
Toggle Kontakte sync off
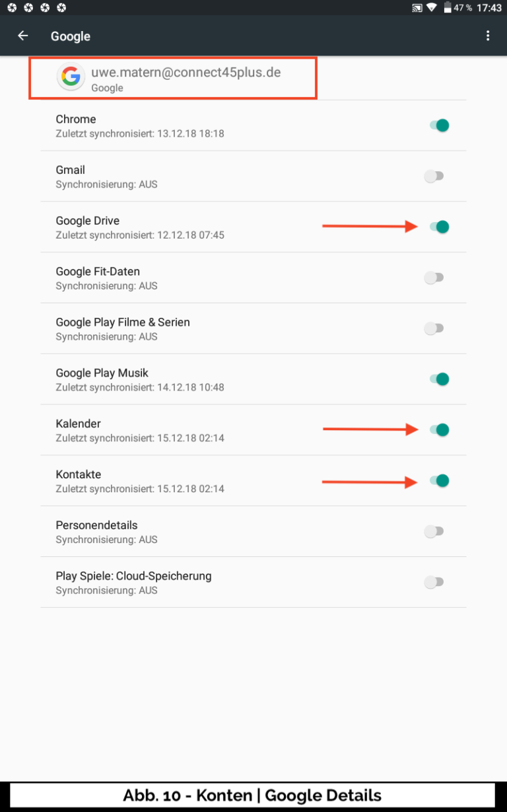pos(439,481)
